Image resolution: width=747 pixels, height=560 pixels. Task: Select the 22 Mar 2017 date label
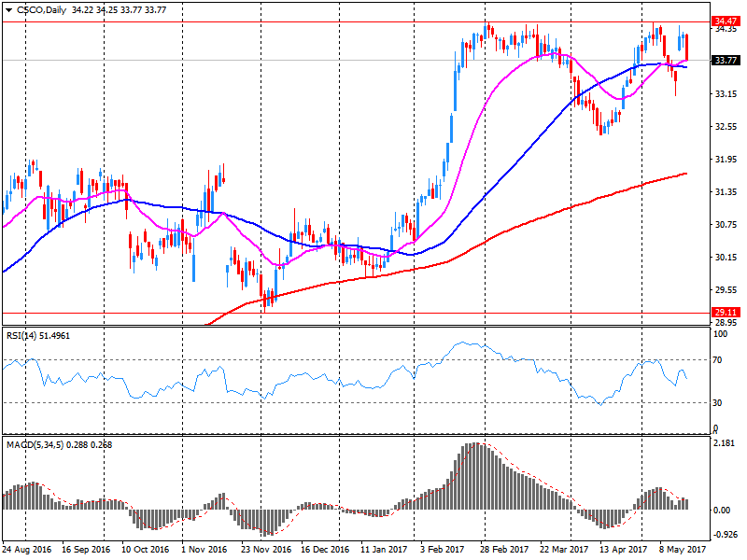[x=564, y=550]
